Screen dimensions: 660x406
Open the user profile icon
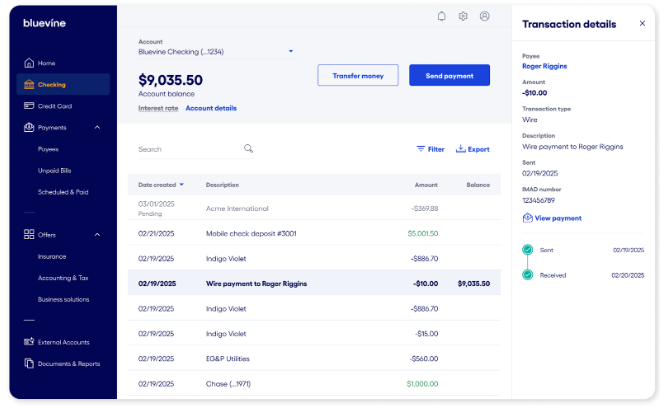(484, 16)
